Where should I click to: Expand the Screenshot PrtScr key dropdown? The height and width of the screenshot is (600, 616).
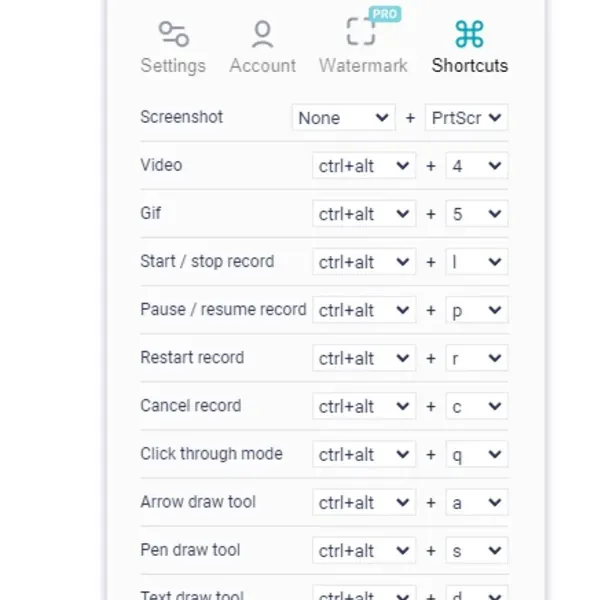[466, 118]
